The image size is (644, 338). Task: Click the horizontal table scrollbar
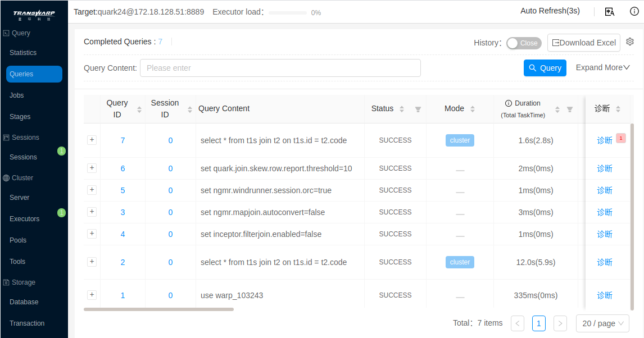click(158, 309)
